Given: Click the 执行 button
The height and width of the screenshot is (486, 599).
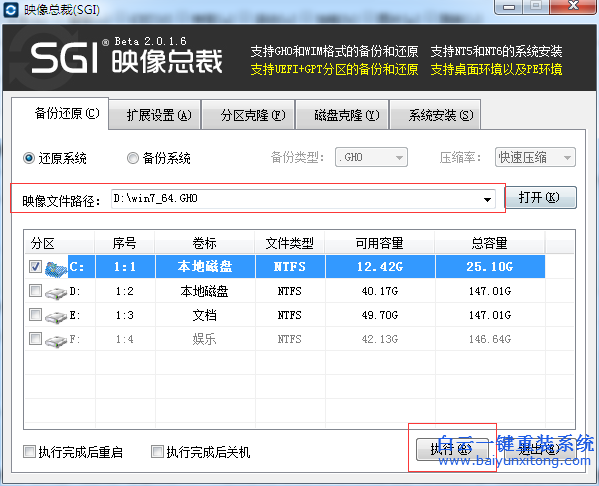Looking at the screenshot, I should click(x=452, y=449).
